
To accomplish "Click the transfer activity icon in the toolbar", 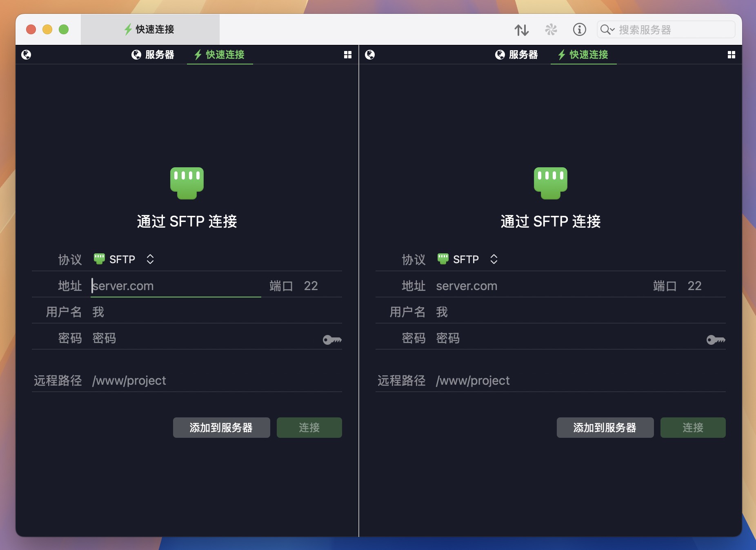I will click(523, 29).
